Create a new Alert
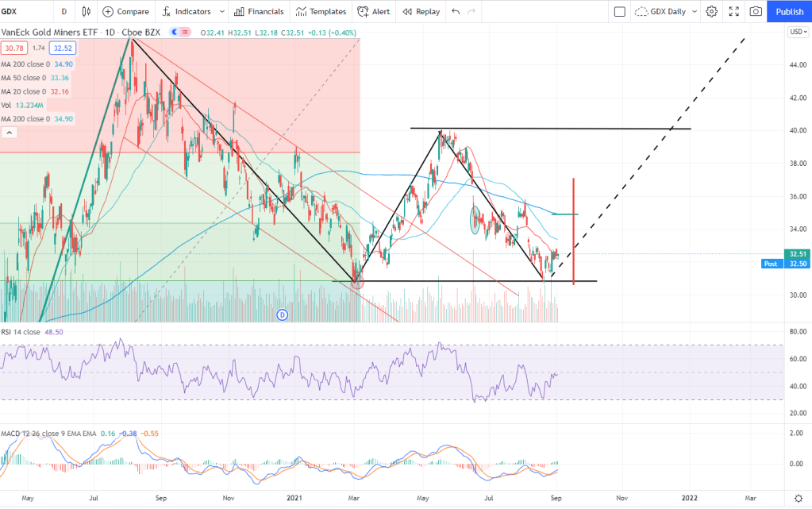 [374, 12]
